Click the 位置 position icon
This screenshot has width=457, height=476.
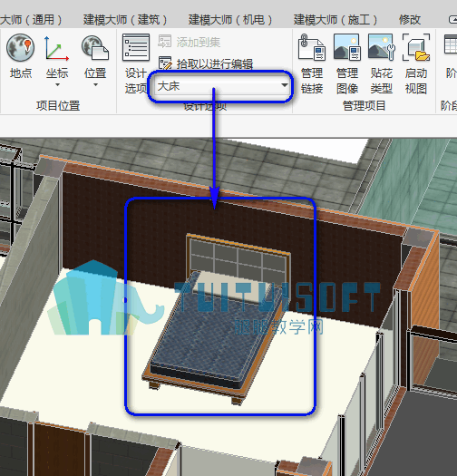(x=95, y=48)
